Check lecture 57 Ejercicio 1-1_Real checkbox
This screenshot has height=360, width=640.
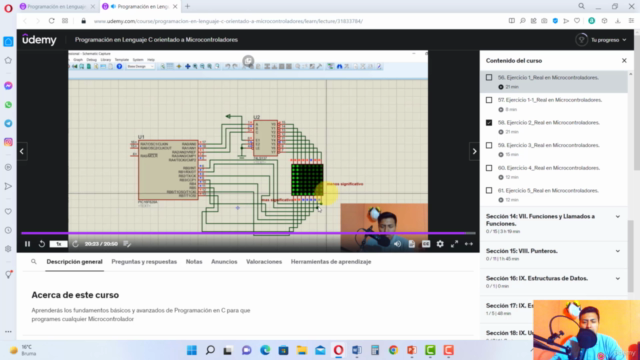pyautogui.click(x=489, y=100)
